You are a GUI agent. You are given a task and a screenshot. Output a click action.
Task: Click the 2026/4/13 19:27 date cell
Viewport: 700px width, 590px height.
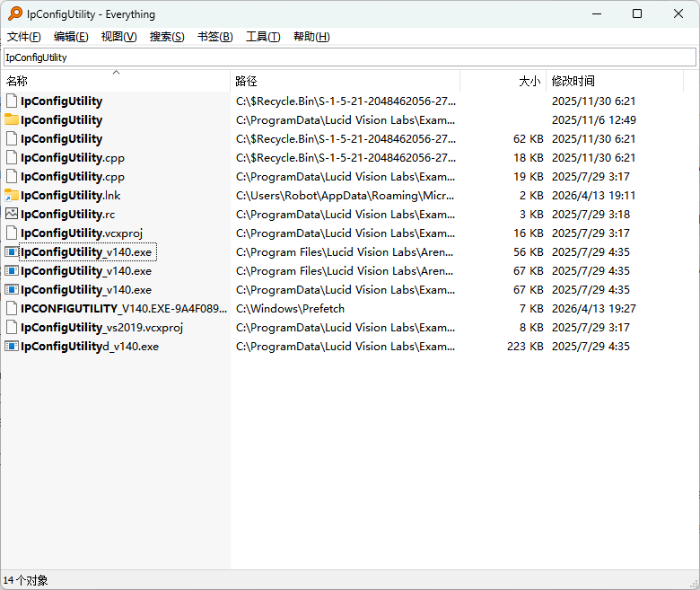click(x=594, y=309)
